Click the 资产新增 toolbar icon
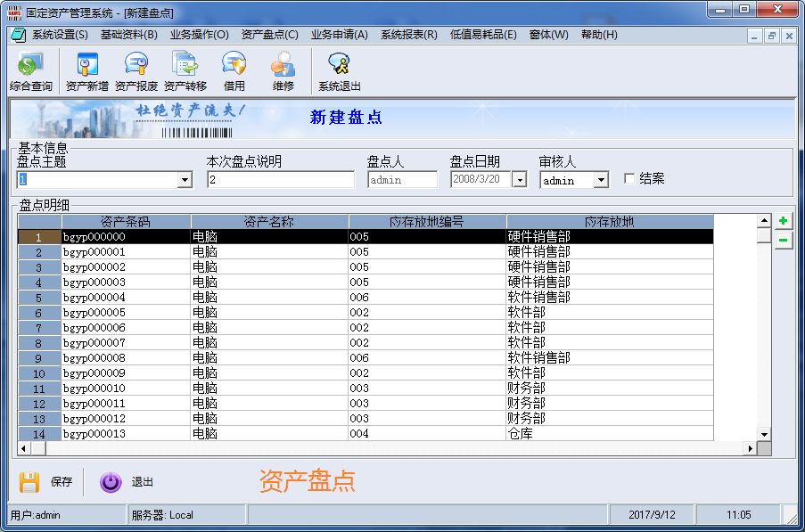Screen dimensions: 805x532 tap(86, 71)
